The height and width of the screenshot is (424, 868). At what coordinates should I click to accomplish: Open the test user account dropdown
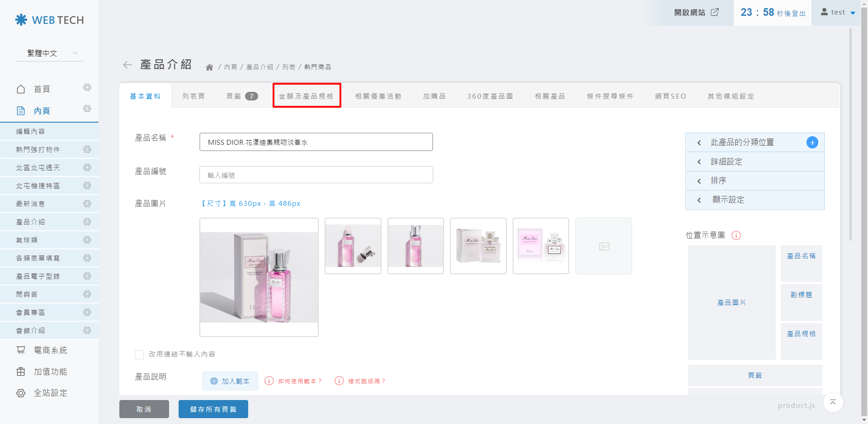pos(838,13)
